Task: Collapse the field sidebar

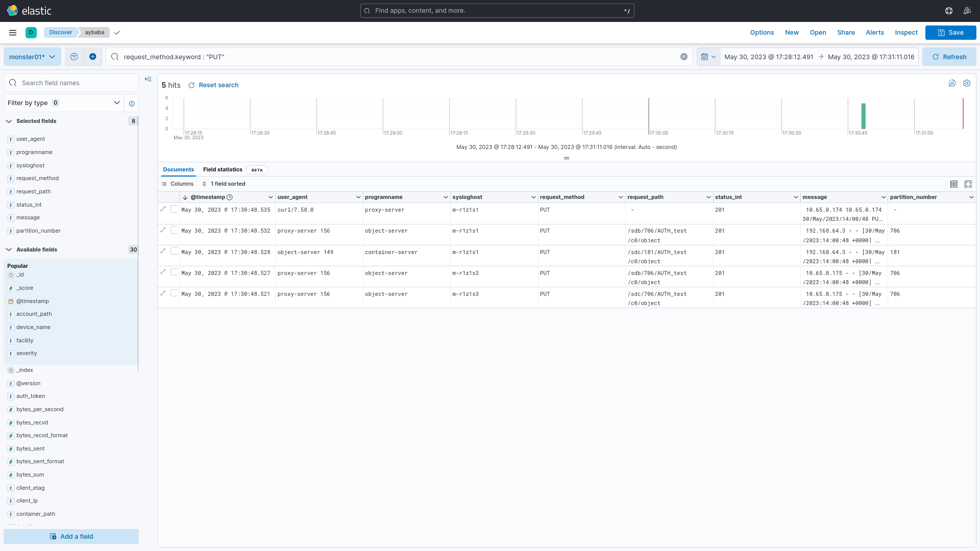Action: pyautogui.click(x=148, y=79)
